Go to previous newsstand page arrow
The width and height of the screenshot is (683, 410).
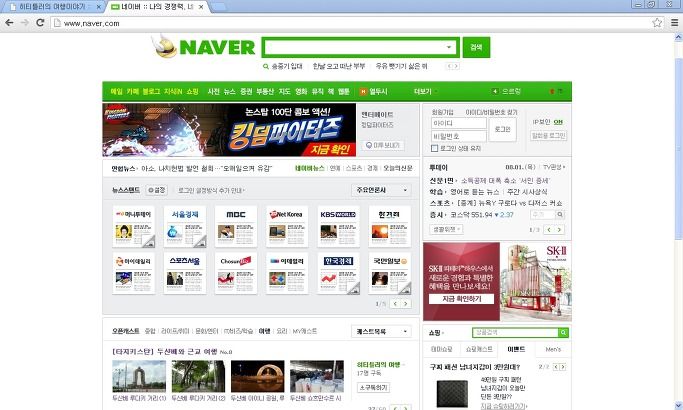[395, 304]
